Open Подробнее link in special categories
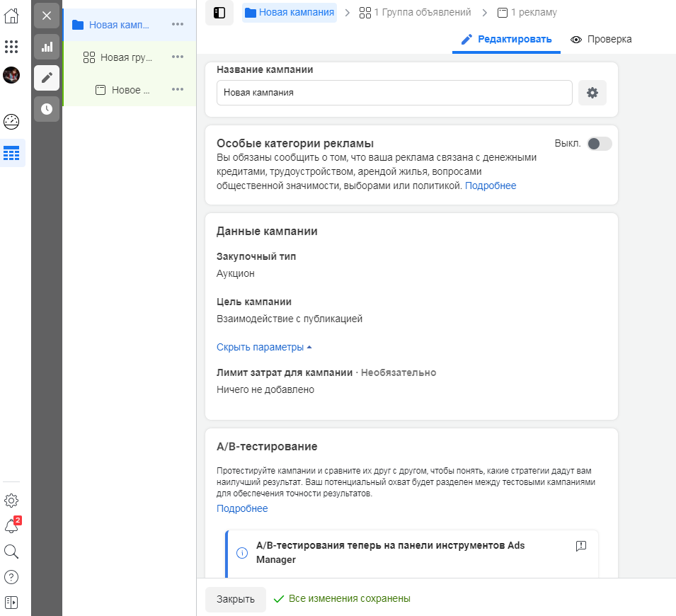Screen dimensions: 676x616 [x=490, y=186]
